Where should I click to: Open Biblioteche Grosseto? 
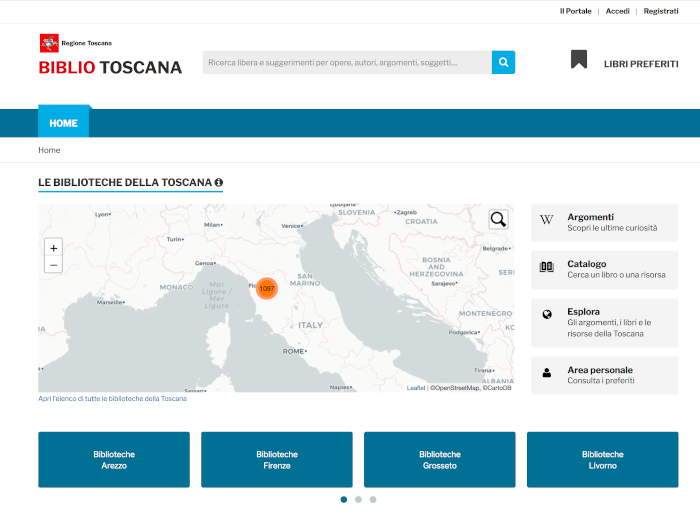(x=440, y=459)
